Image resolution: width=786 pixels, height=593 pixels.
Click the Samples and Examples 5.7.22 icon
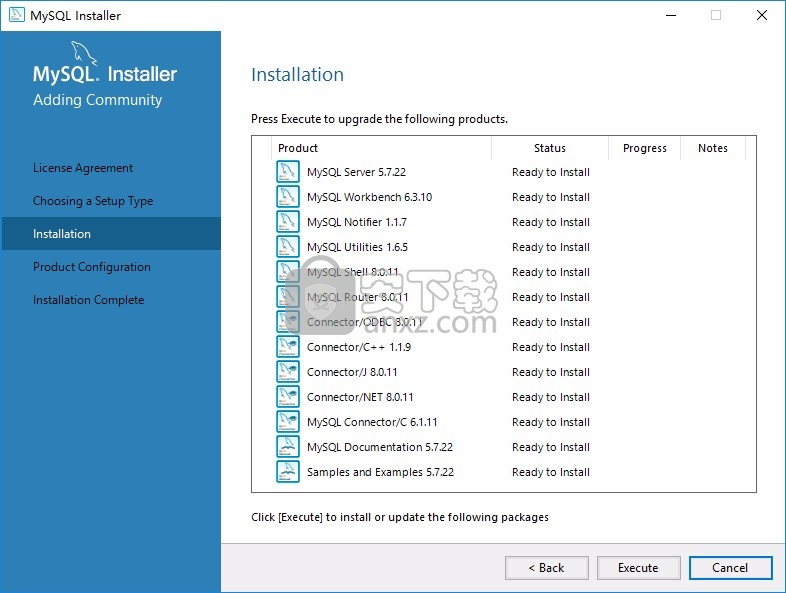[288, 472]
